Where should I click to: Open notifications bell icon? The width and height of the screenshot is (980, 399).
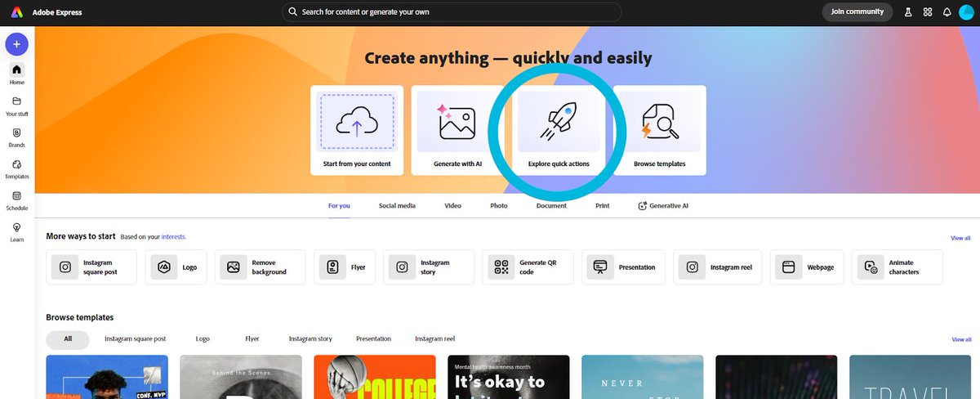coord(947,12)
